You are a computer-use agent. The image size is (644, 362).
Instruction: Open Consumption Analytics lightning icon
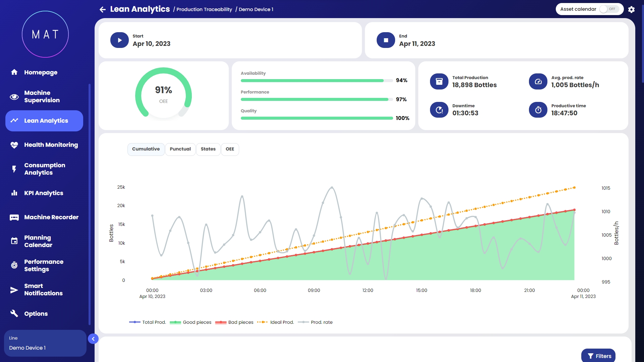(14, 169)
